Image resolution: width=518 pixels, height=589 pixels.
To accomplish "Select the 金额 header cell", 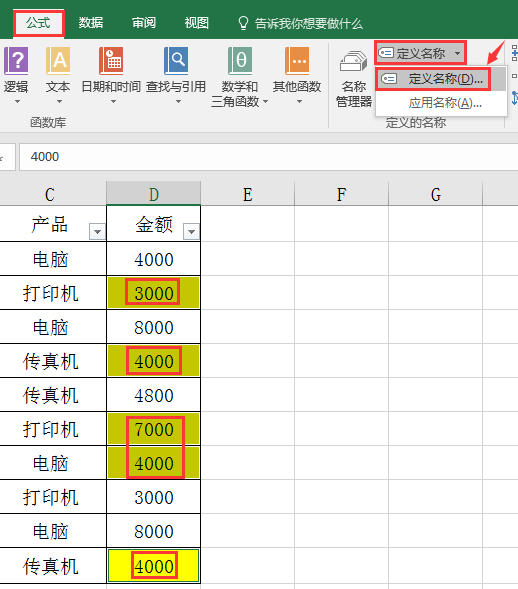I will click(154, 224).
